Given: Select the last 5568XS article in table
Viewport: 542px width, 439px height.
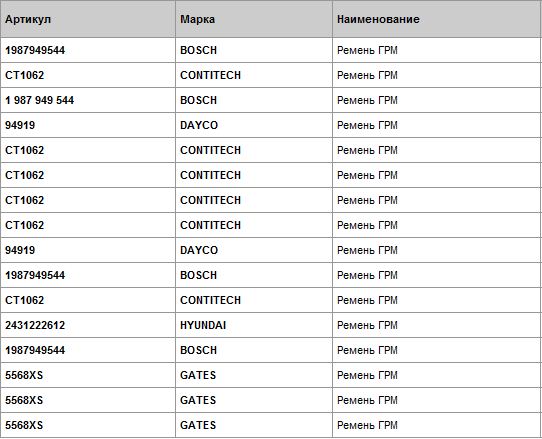Looking at the screenshot, I should pyautogui.click(x=24, y=425).
